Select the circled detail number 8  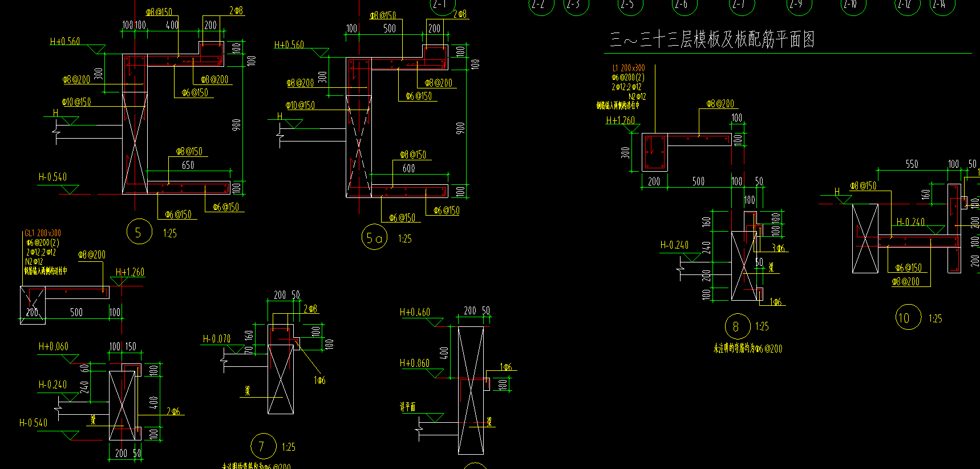click(737, 326)
